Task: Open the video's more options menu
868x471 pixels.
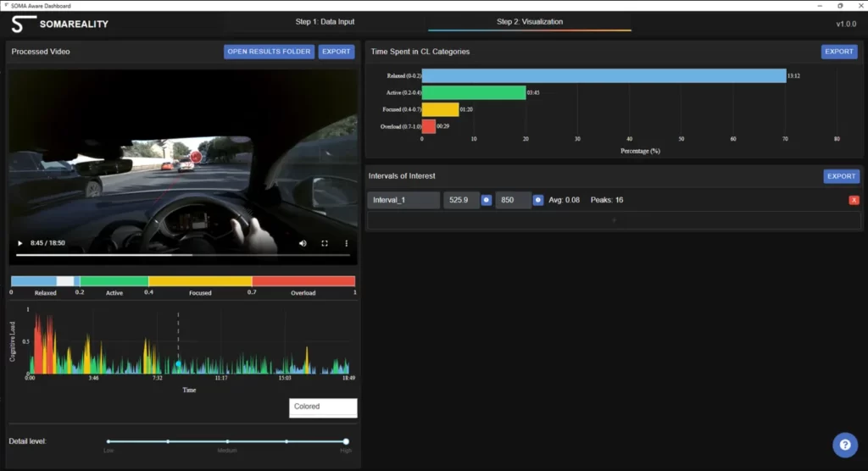Action: [346, 243]
